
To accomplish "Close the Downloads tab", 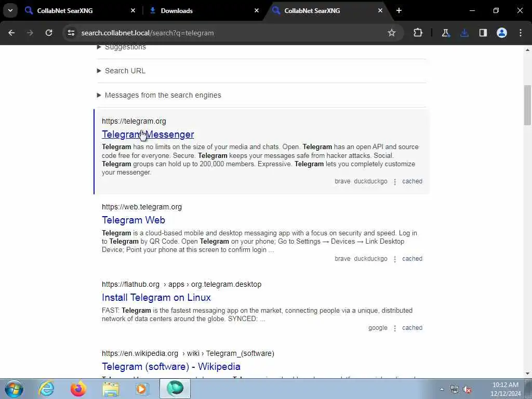I will pyautogui.click(x=257, y=10).
